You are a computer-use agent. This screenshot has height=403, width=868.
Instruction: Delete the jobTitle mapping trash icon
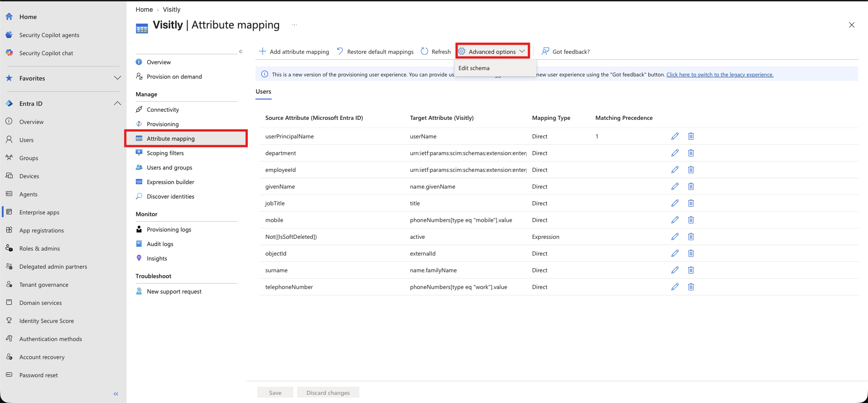pos(691,203)
